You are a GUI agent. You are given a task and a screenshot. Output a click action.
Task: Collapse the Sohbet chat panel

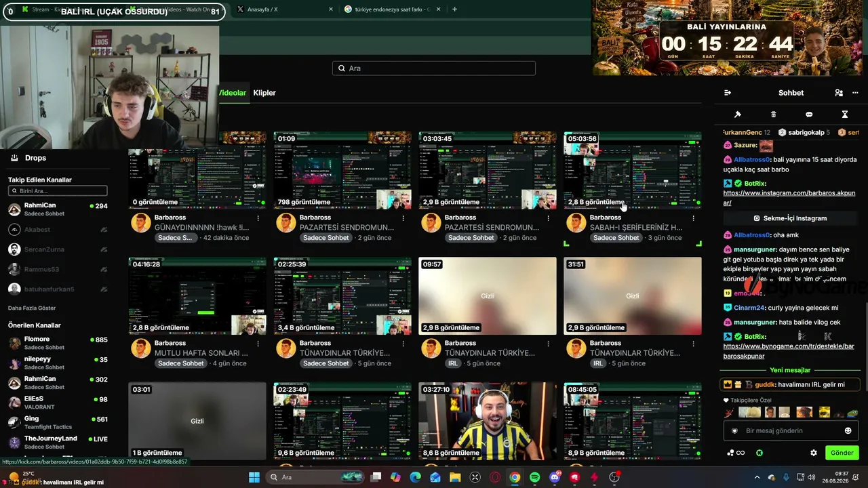(x=728, y=93)
